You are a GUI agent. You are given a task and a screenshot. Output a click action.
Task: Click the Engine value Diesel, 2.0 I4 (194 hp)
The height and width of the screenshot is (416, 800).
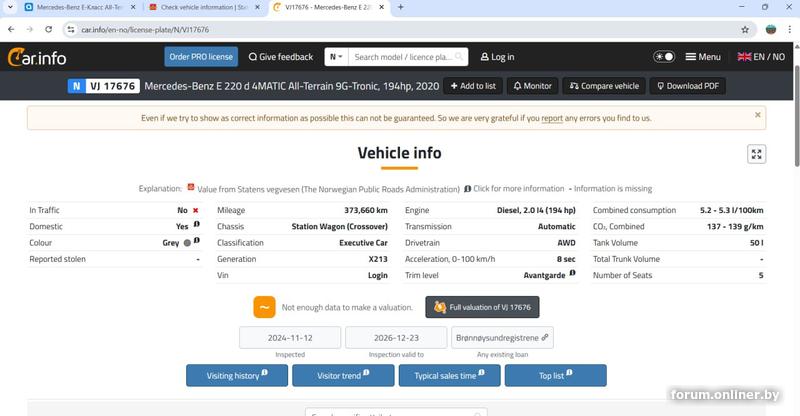[536, 210]
